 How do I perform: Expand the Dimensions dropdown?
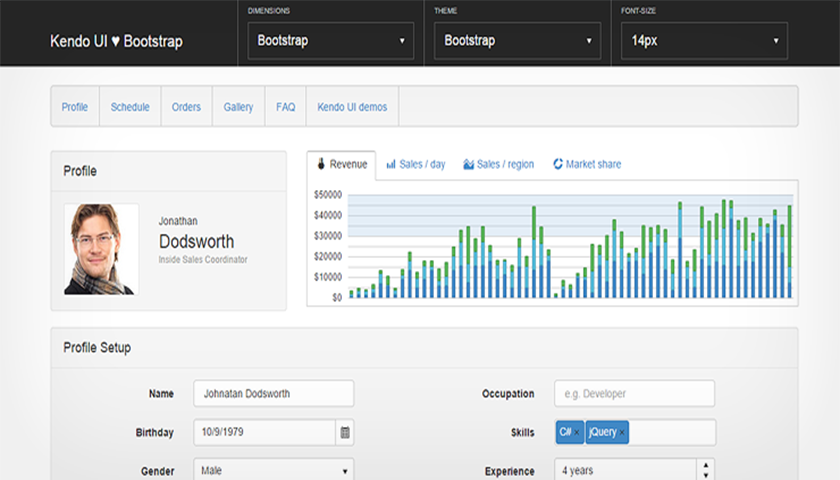tap(331, 41)
